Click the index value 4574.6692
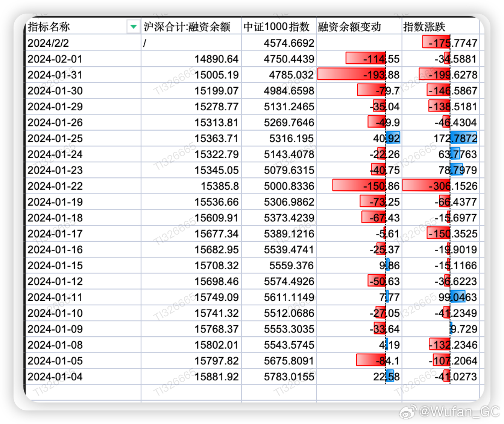Viewport: 504px width, 424px height. point(279,43)
